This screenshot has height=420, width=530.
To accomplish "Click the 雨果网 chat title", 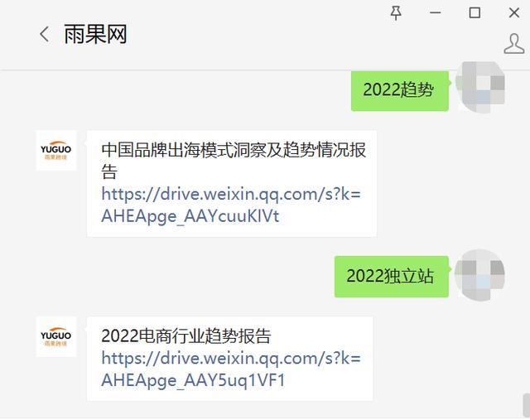I will pos(96,35).
